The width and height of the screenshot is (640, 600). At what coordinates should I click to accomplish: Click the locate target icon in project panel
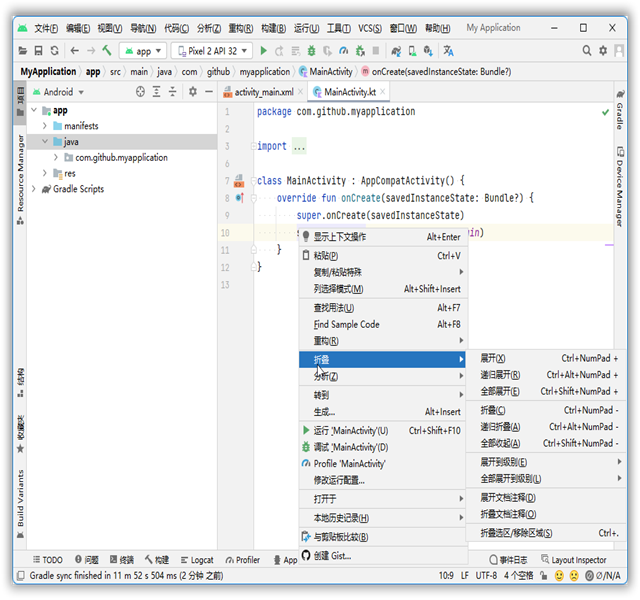click(140, 92)
